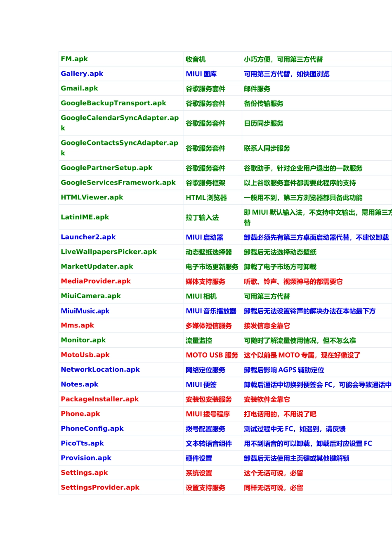Select the 打电话用的，不用说了吧 remark

pyautogui.click(x=280, y=414)
